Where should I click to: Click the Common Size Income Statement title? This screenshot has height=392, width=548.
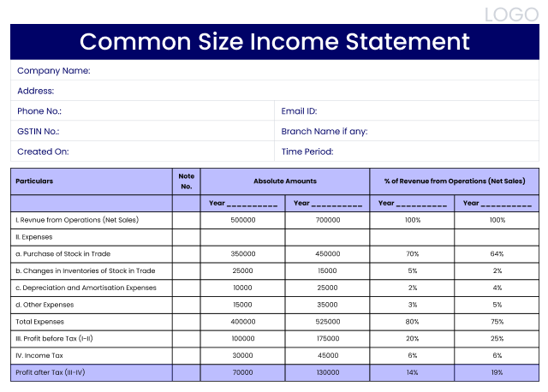pos(275,42)
